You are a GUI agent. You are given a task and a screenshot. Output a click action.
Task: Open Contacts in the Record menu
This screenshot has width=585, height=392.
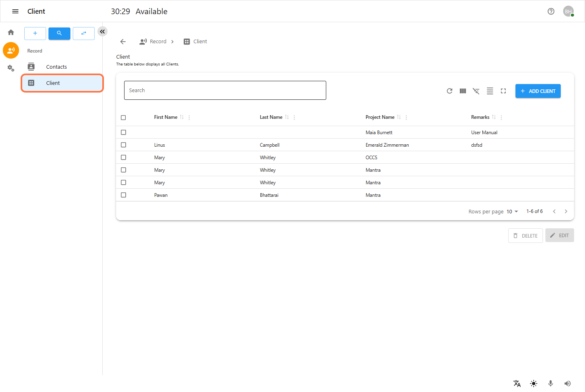pyautogui.click(x=56, y=67)
